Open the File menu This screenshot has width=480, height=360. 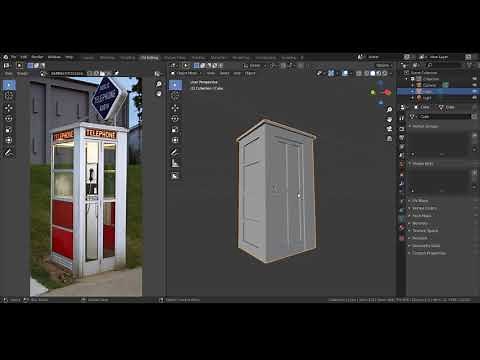[13, 57]
